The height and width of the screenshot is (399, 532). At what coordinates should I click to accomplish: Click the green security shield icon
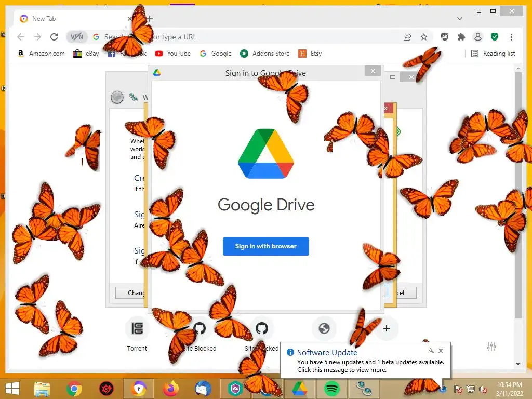tap(495, 37)
